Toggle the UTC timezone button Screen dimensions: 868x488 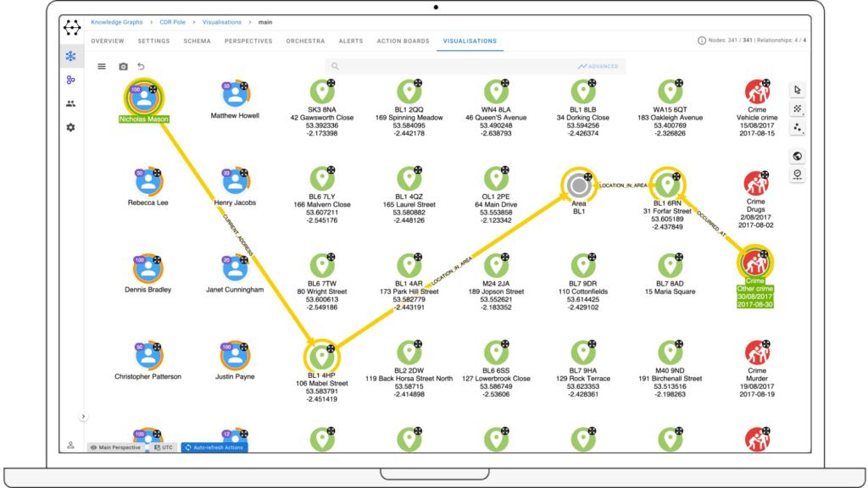(164, 447)
